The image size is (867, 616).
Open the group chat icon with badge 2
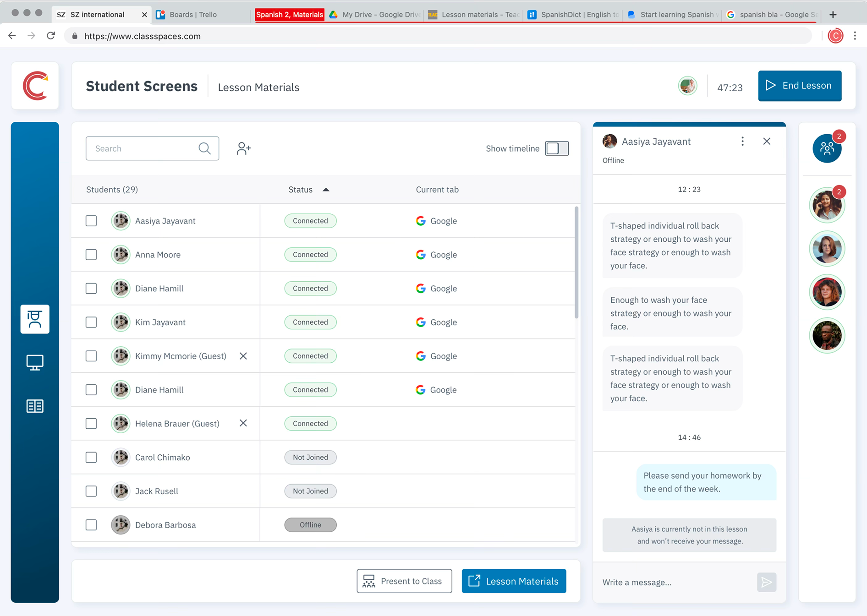click(827, 148)
